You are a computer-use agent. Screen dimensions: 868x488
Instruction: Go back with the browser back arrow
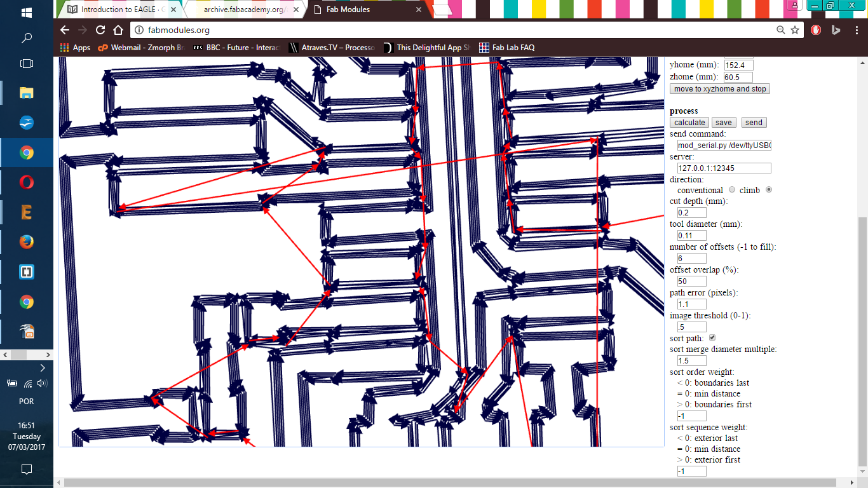click(x=65, y=30)
